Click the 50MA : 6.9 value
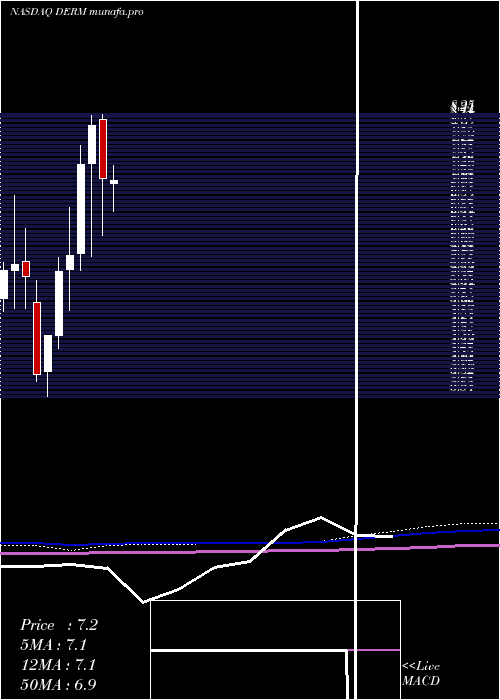The height and width of the screenshot is (700, 500). [58, 684]
